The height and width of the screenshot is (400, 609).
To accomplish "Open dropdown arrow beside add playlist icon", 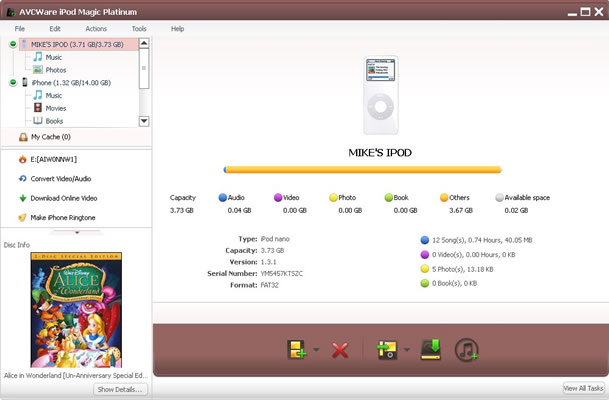I will point(407,350).
